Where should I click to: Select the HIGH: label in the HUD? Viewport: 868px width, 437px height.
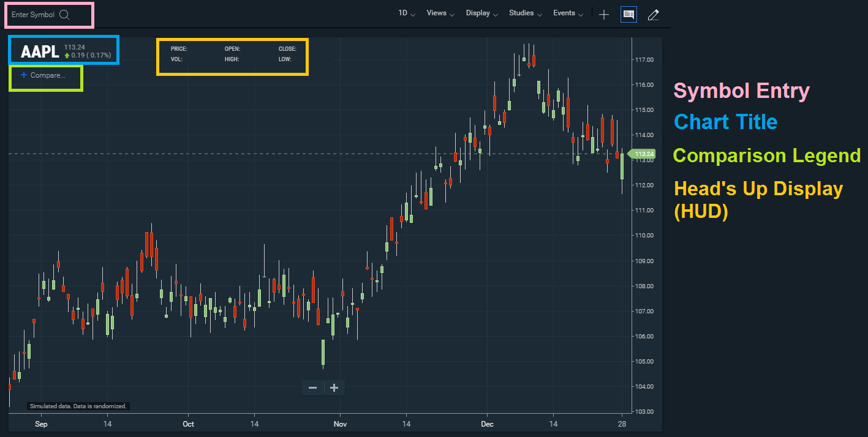pos(232,59)
